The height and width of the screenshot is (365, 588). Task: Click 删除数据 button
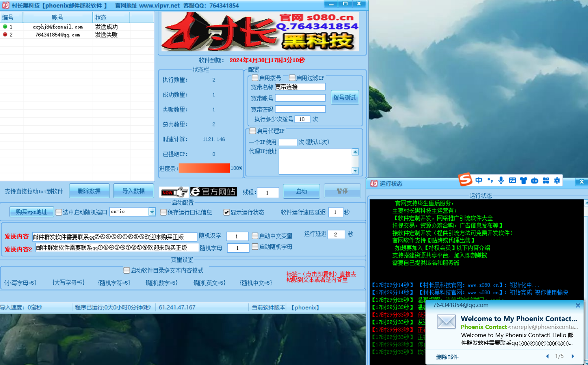[89, 191]
